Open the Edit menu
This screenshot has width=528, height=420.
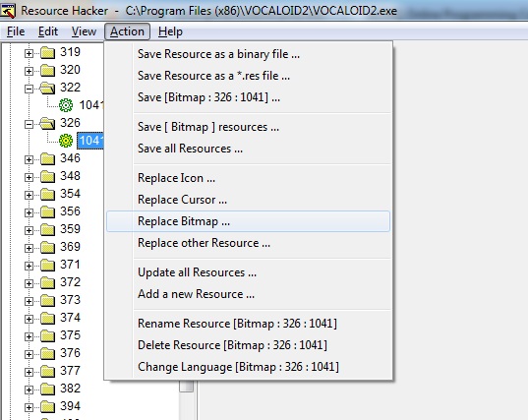[48, 31]
